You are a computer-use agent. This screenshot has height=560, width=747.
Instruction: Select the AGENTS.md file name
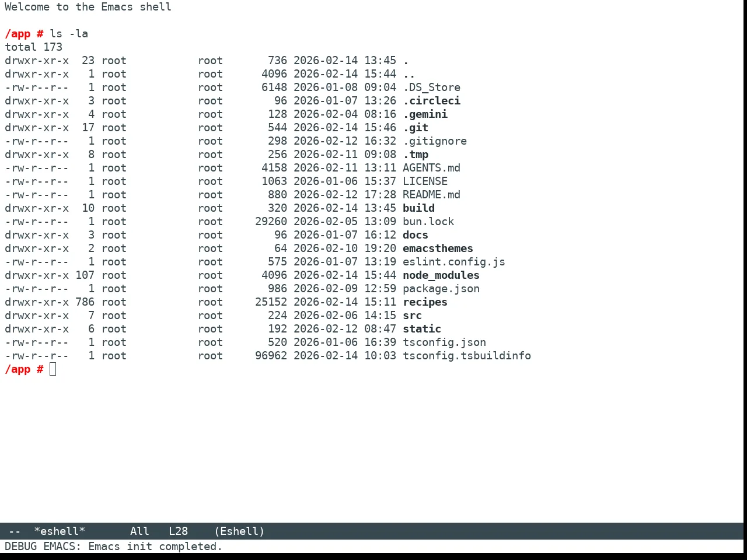point(431,168)
